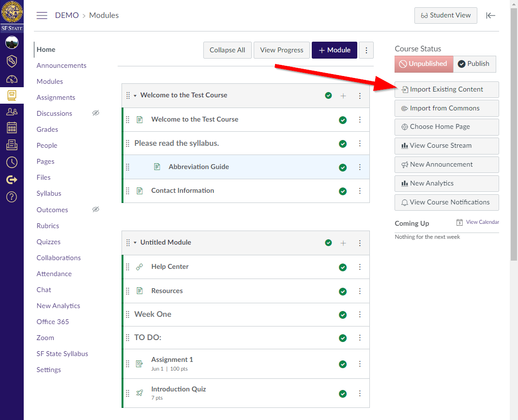Click the Import Existing Content button

(446, 90)
